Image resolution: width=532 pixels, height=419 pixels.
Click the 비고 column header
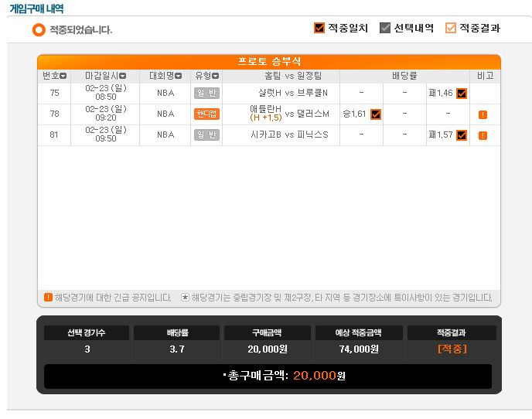(485, 76)
